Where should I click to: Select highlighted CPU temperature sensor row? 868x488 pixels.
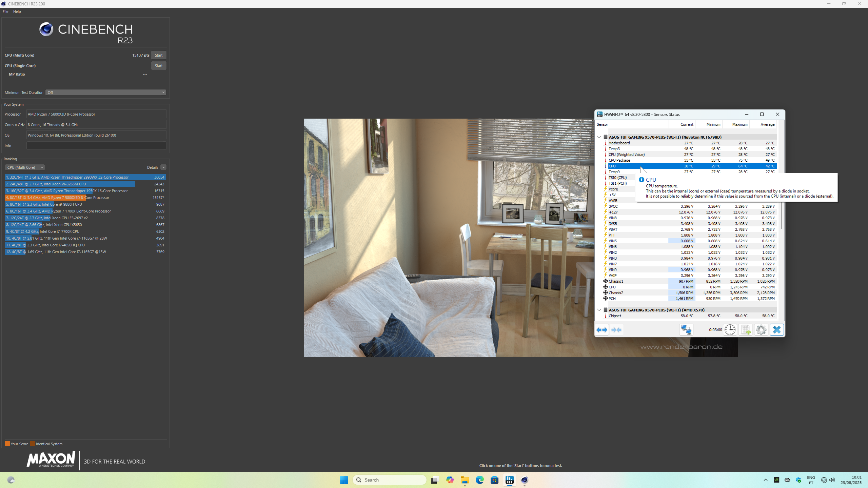(x=690, y=166)
